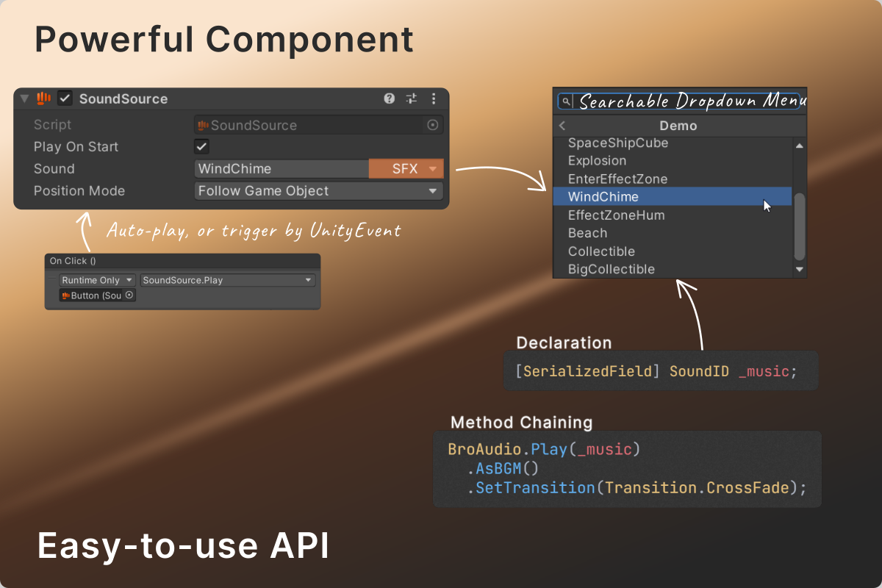Open SoundSource three-dot context menu
882x588 pixels.
(434, 98)
